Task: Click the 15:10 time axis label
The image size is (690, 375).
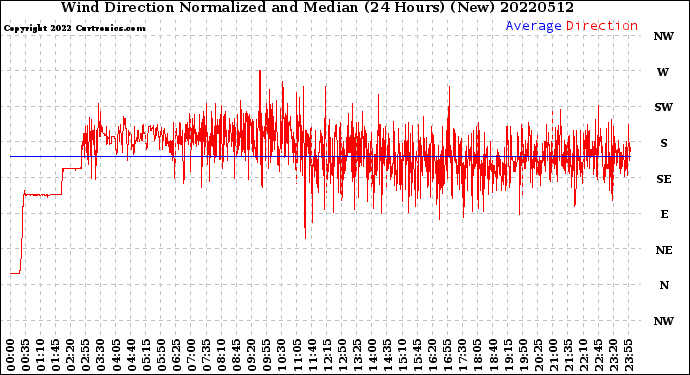Action: tap(402, 355)
